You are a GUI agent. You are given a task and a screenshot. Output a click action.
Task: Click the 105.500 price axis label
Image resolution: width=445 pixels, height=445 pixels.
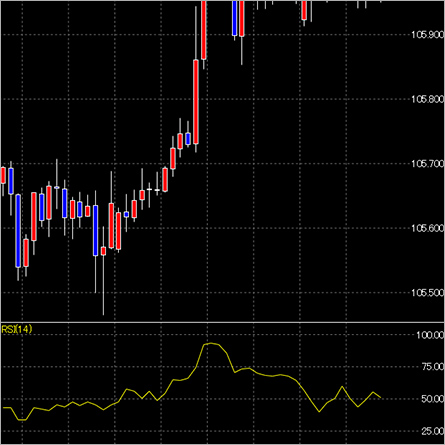(428, 293)
